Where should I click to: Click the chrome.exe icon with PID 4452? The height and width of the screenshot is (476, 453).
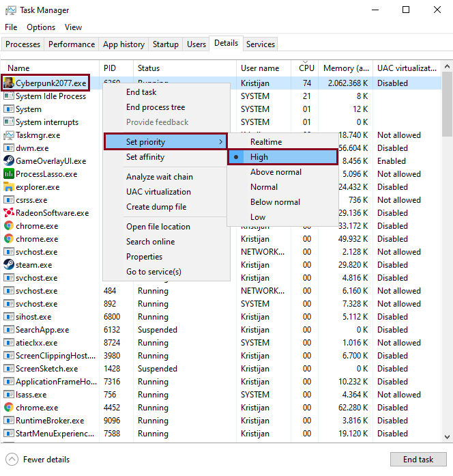coord(9,408)
